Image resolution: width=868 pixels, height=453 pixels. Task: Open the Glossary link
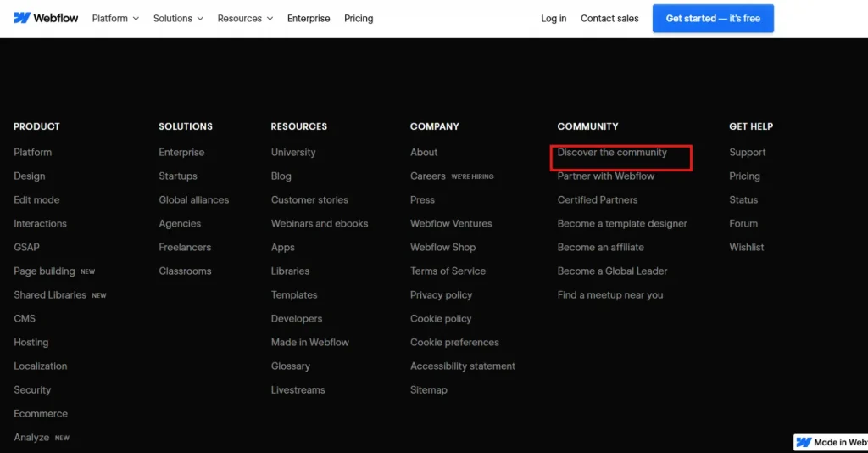(291, 366)
